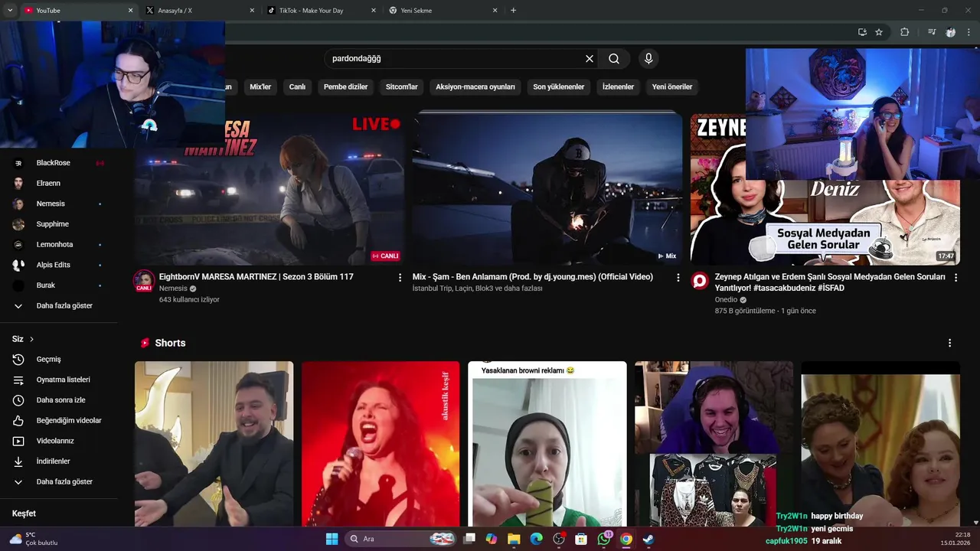The height and width of the screenshot is (551, 980).
Task: Open the Chrome extensions puzzle icon
Action: pos(904,32)
